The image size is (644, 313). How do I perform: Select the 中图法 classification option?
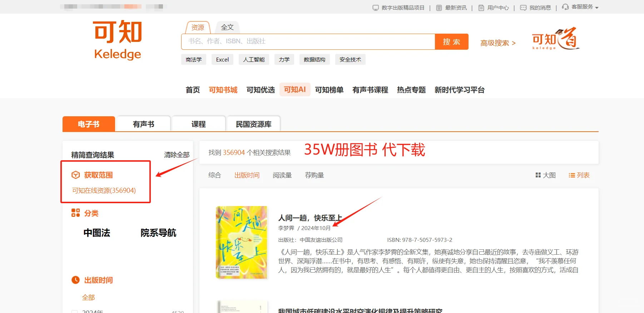coord(97,233)
